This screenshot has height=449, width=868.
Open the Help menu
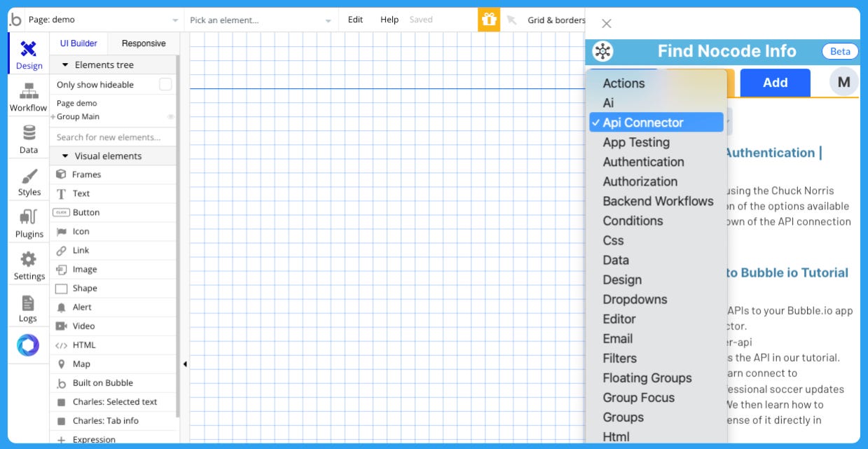click(x=390, y=20)
